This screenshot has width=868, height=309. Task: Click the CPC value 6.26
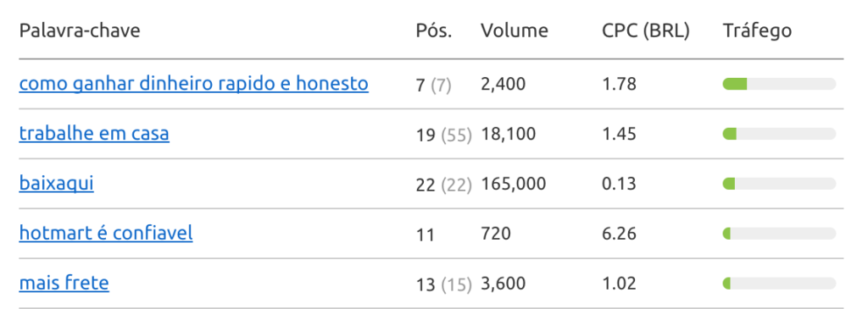point(619,234)
